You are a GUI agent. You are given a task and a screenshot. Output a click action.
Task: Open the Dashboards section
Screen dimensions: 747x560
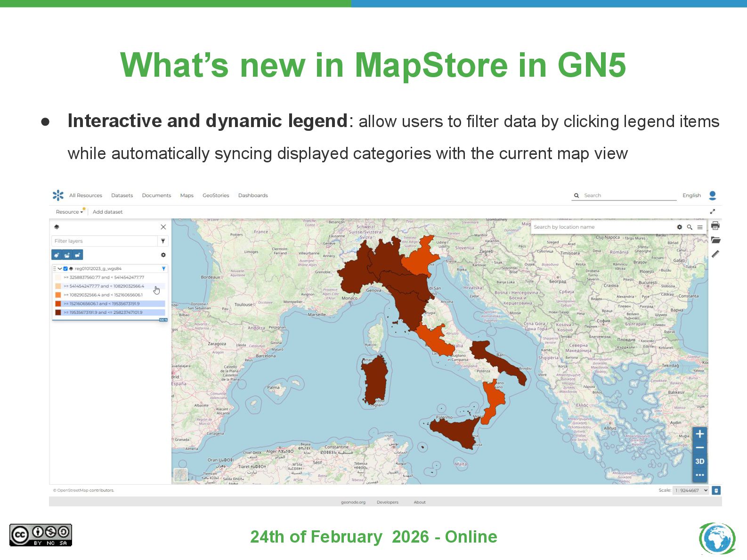tap(253, 195)
